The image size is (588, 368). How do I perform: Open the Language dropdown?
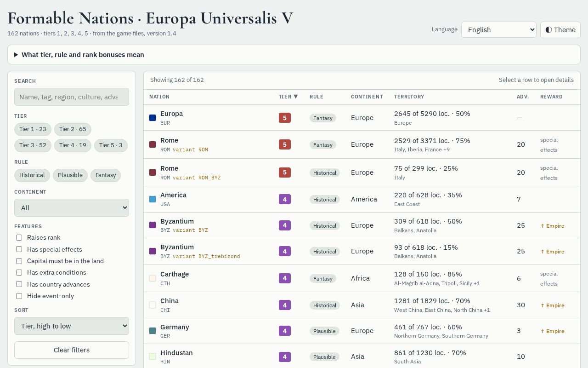[x=499, y=30]
